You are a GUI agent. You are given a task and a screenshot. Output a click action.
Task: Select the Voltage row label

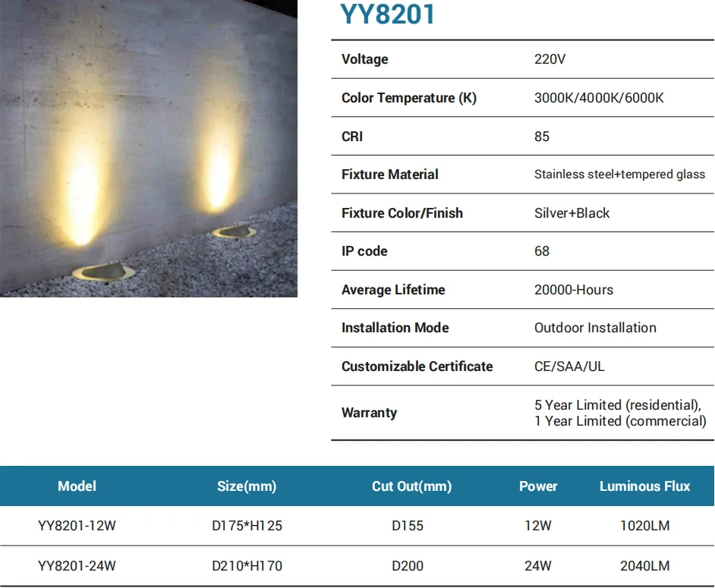tap(364, 59)
